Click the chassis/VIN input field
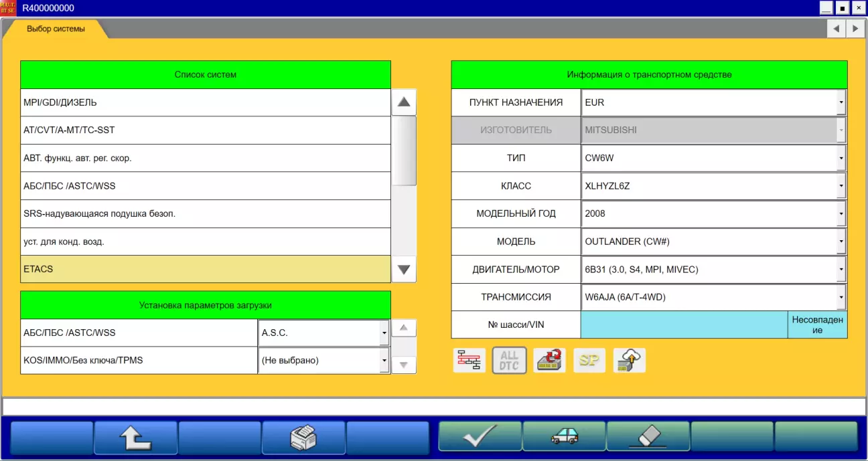 [684, 325]
